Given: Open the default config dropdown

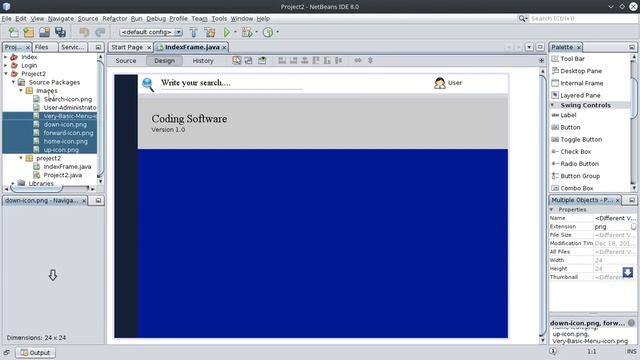Looking at the screenshot, I should click(x=178, y=32).
